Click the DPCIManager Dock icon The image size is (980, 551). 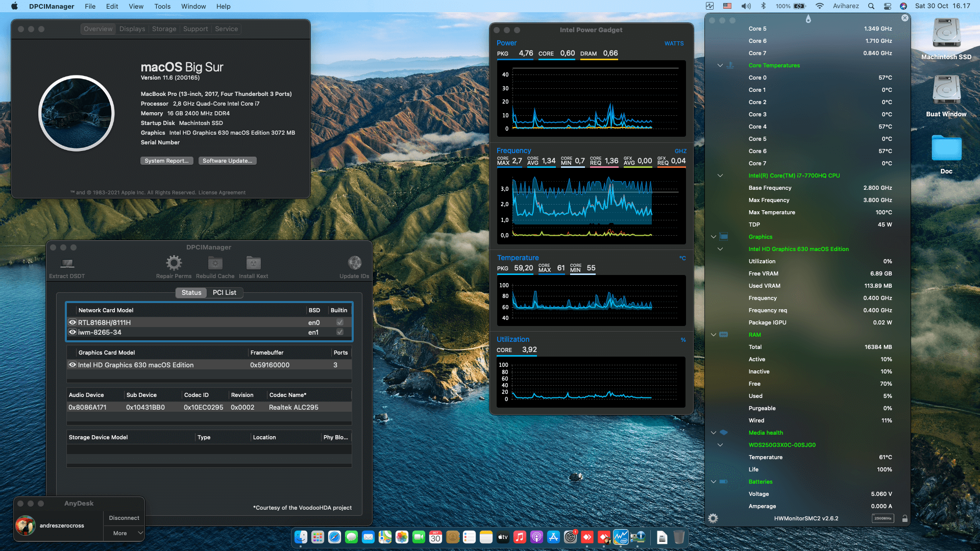[638, 537]
